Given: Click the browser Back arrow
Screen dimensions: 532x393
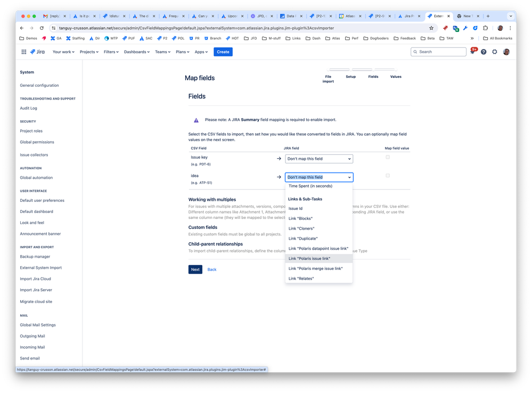Looking at the screenshot, I should click(x=22, y=28).
